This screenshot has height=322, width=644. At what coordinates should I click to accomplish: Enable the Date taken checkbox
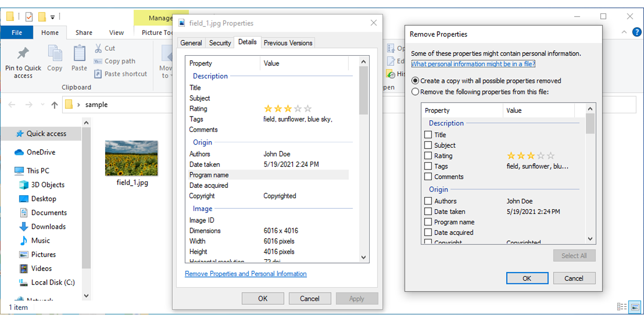428,211
